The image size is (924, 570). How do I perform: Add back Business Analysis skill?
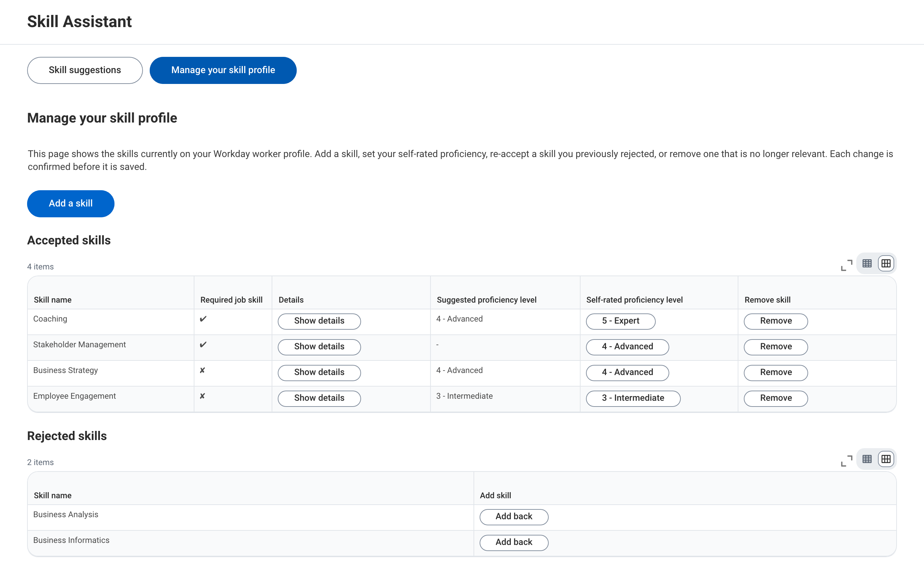(x=514, y=517)
